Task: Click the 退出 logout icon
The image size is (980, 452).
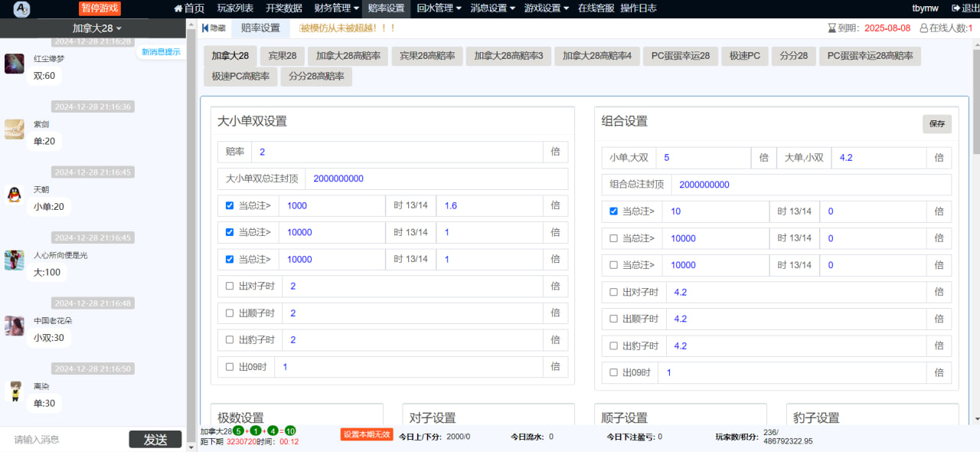Action: pos(955,8)
